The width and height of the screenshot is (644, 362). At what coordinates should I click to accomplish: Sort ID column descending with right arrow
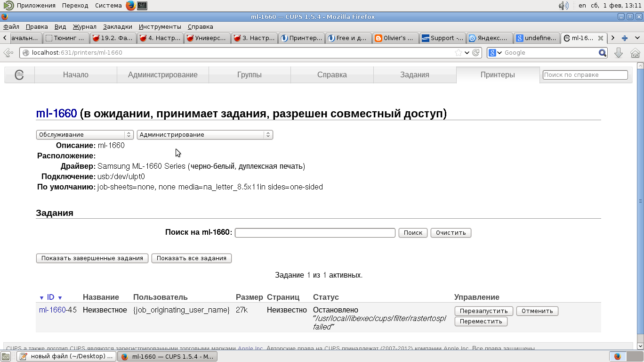tap(60, 298)
